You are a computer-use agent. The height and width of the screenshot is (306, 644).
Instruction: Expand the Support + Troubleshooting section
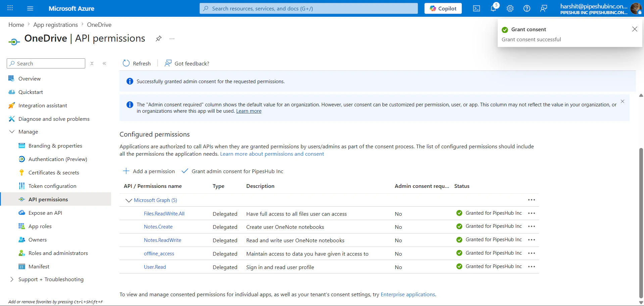[x=51, y=279]
